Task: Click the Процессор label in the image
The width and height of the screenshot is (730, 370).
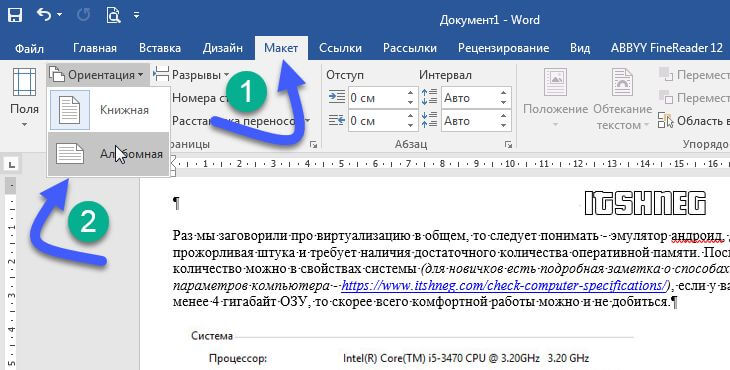Action: pyautogui.click(x=238, y=358)
